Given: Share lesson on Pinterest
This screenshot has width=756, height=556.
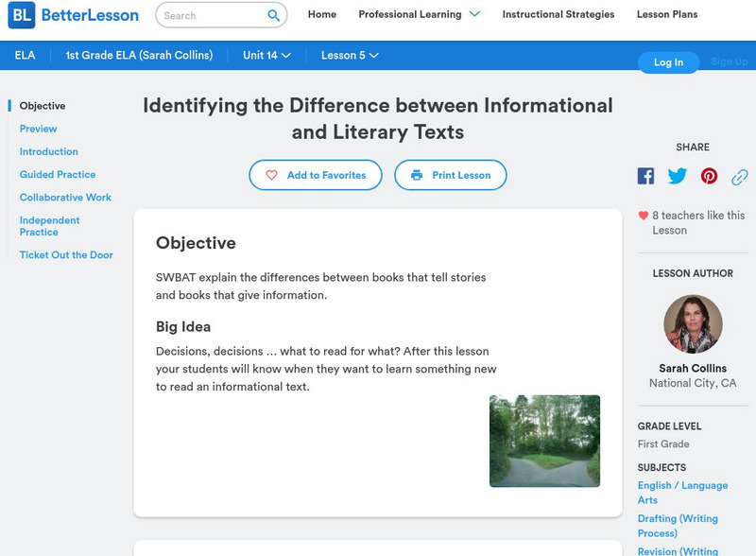Looking at the screenshot, I should pyautogui.click(x=709, y=176).
